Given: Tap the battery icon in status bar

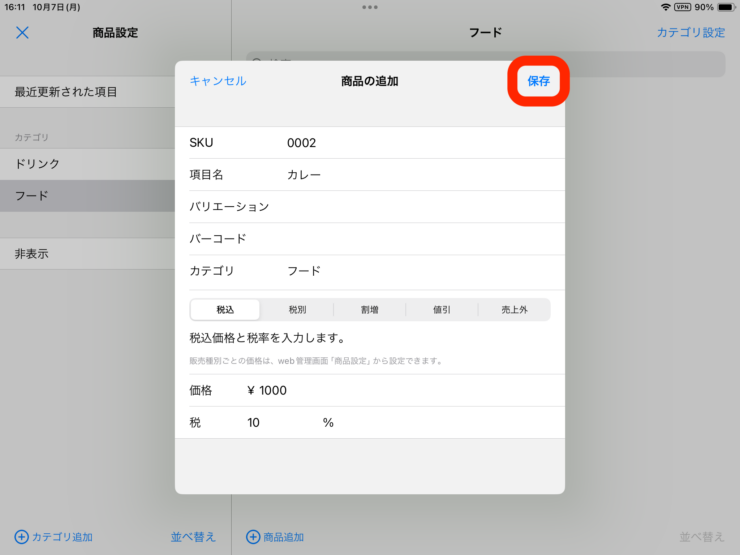Looking at the screenshot, I should pyautogui.click(x=726, y=7).
